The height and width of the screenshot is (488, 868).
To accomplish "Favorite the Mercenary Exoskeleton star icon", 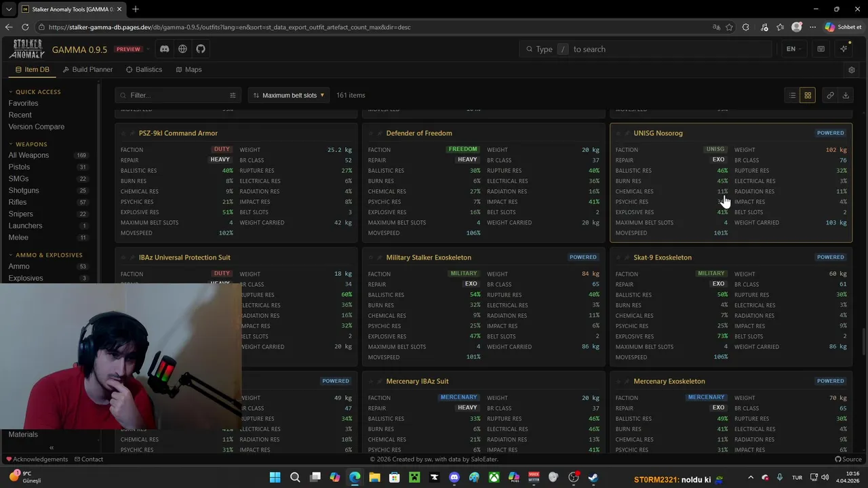I will pos(618,382).
